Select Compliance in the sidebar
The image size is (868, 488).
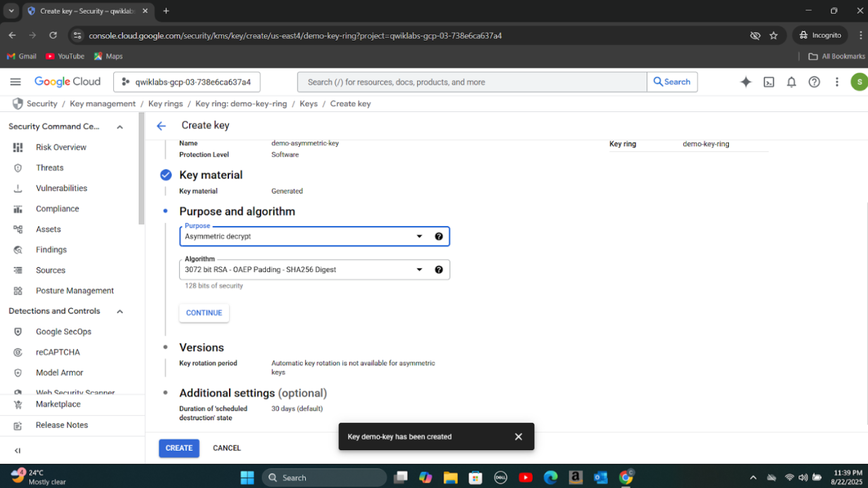(57, 209)
